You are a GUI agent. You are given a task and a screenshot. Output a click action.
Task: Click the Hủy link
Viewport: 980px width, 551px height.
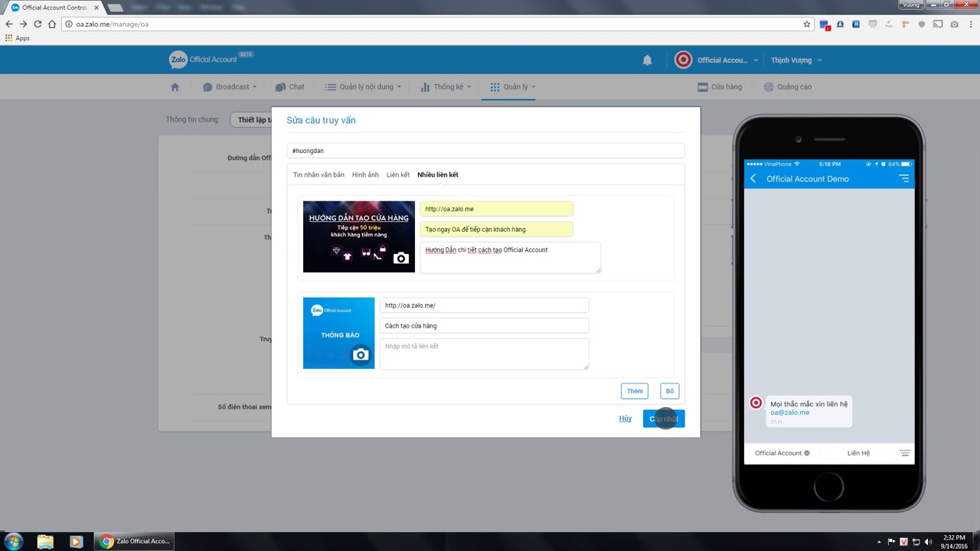click(626, 419)
